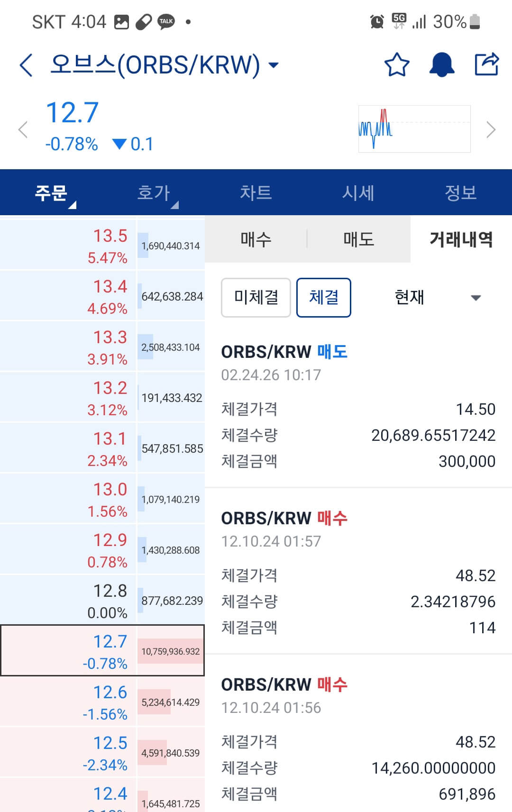512x812 pixels.
Task: Switch to the 정보 tab
Action: (x=461, y=192)
